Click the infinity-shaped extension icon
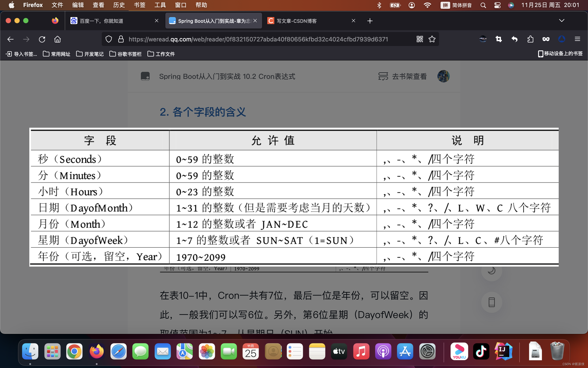This screenshot has height=368, width=588. pyautogui.click(x=546, y=39)
